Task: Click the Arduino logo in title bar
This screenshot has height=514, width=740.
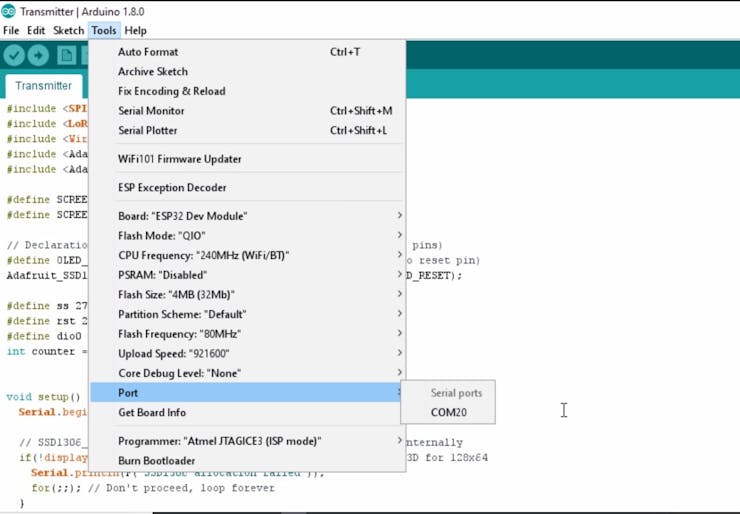Action: pyautogui.click(x=8, y=11)
